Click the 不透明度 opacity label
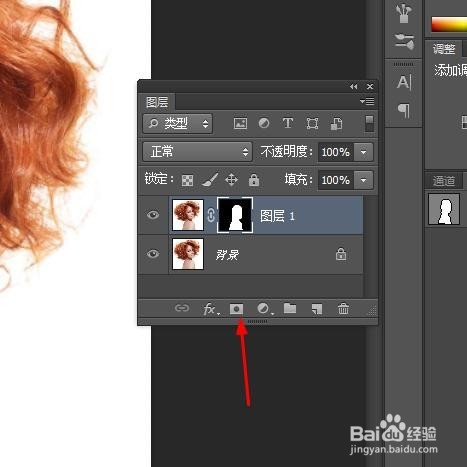Viewport: 467px width, 467px height. point(286,152)
